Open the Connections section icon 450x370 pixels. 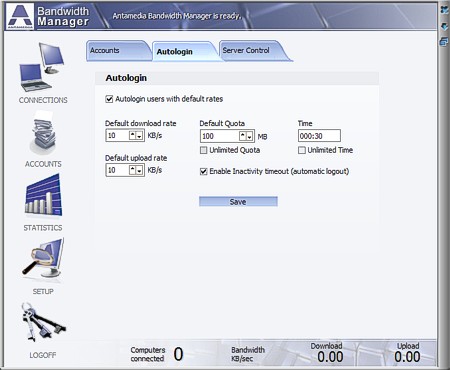point(42,67)
